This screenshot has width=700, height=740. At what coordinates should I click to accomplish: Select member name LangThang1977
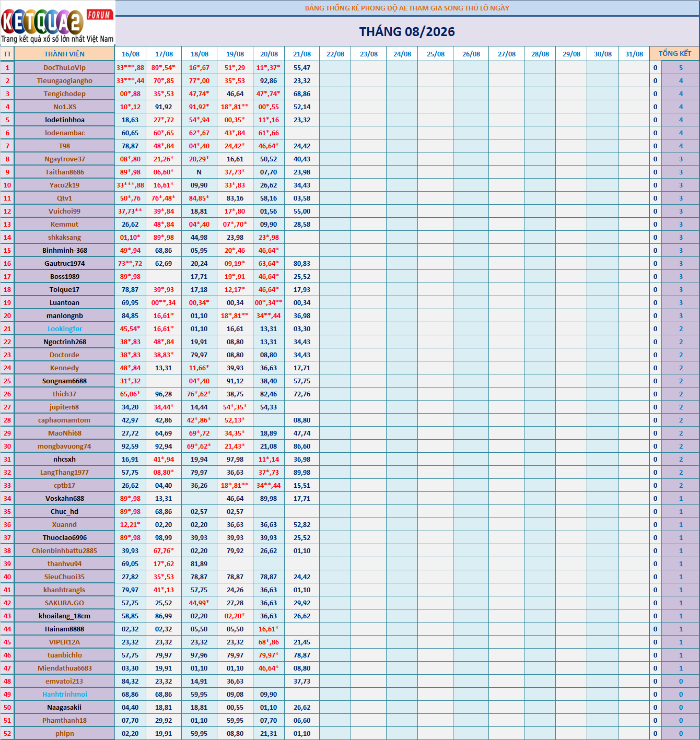[64, 472]
